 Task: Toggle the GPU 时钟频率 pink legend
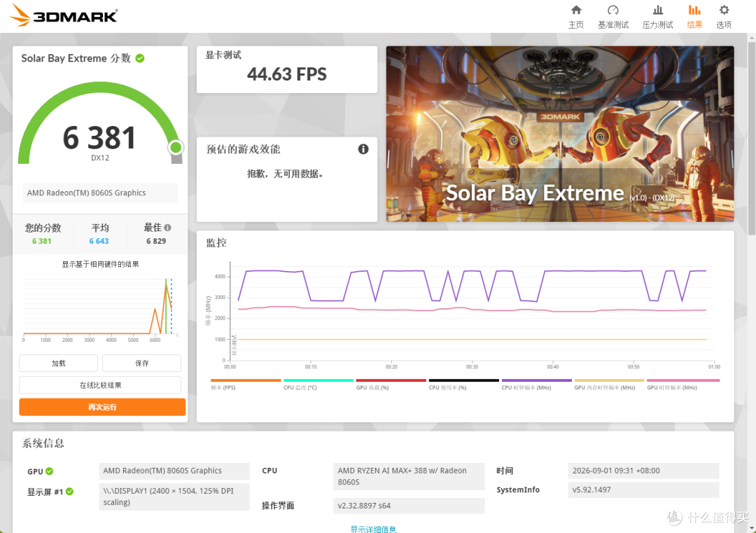[683, 385]
